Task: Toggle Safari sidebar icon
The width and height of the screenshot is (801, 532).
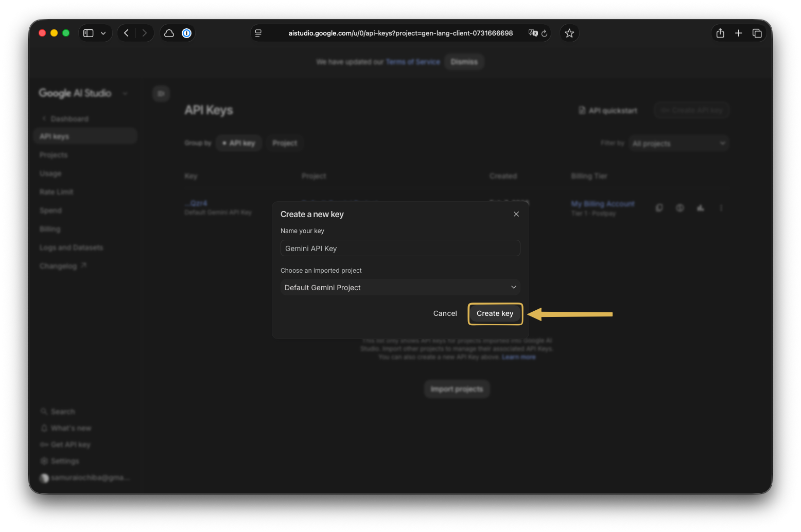Action: [89, 33]
